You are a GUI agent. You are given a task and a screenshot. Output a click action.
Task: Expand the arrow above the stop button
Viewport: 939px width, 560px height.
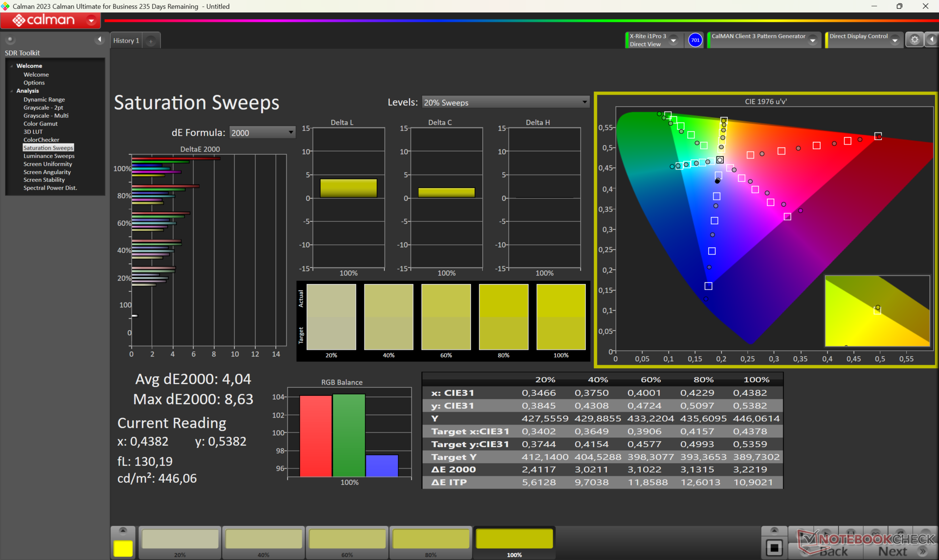(x=774, y=530)
